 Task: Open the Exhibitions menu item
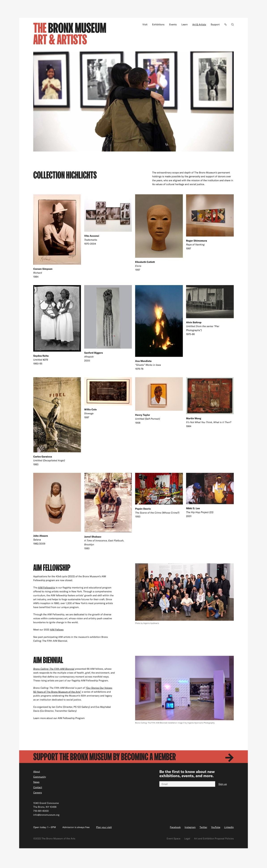point(158,25)
